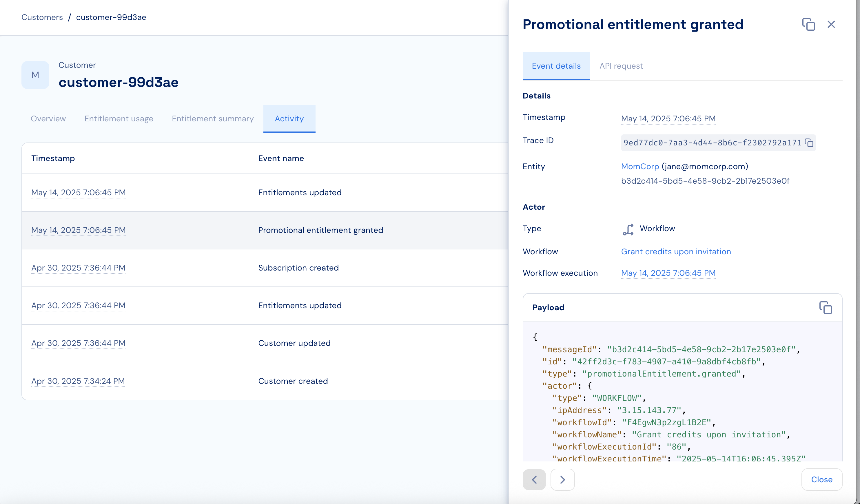Go to previous event with left chevron
Image resolution: width=860 pixels, height=504 pixels.
pos(534,479)
